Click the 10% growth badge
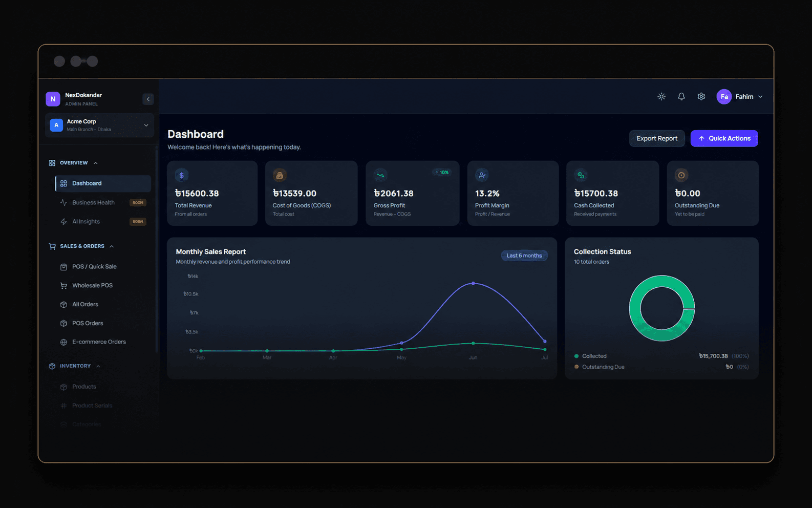The image size is (812, 508). (442, 173)
